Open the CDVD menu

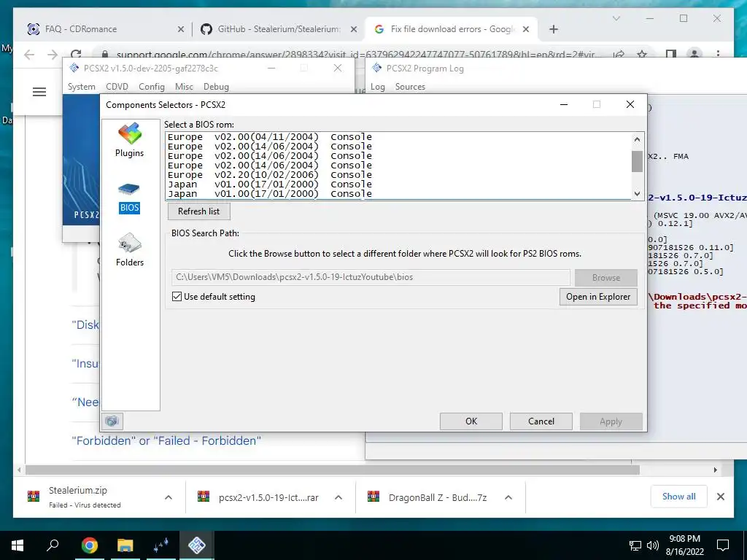tap(117, 87)
